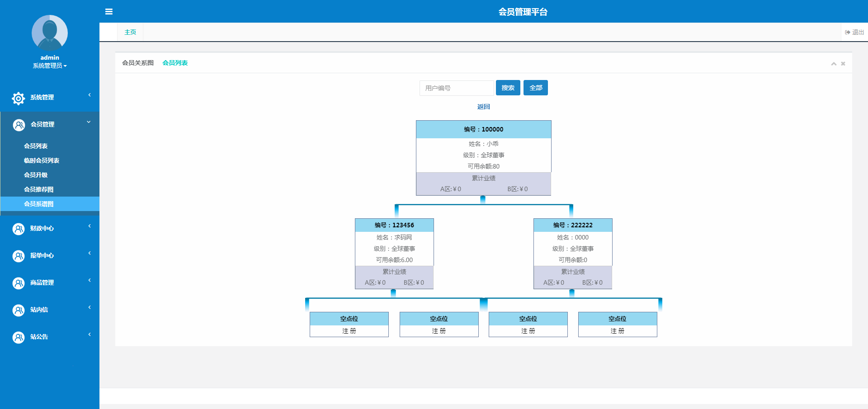868x409 pixels.
Task: Click the user icon beside 报单中心
Action: pos(19,256)
